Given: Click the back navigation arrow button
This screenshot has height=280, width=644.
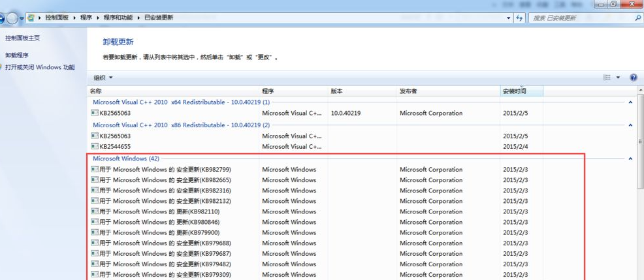Looking at the screenshot, I should [x=1, y=18].
